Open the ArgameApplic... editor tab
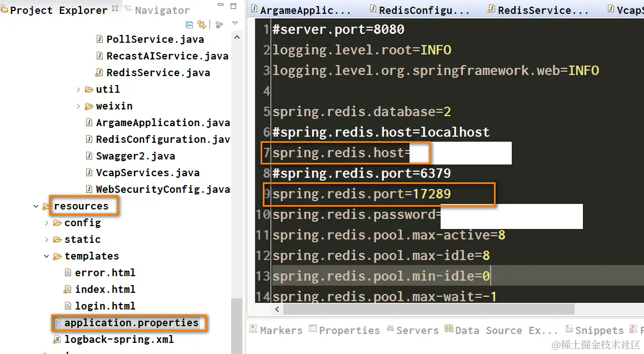The image size is (644, 354). [x=302, y=10]
